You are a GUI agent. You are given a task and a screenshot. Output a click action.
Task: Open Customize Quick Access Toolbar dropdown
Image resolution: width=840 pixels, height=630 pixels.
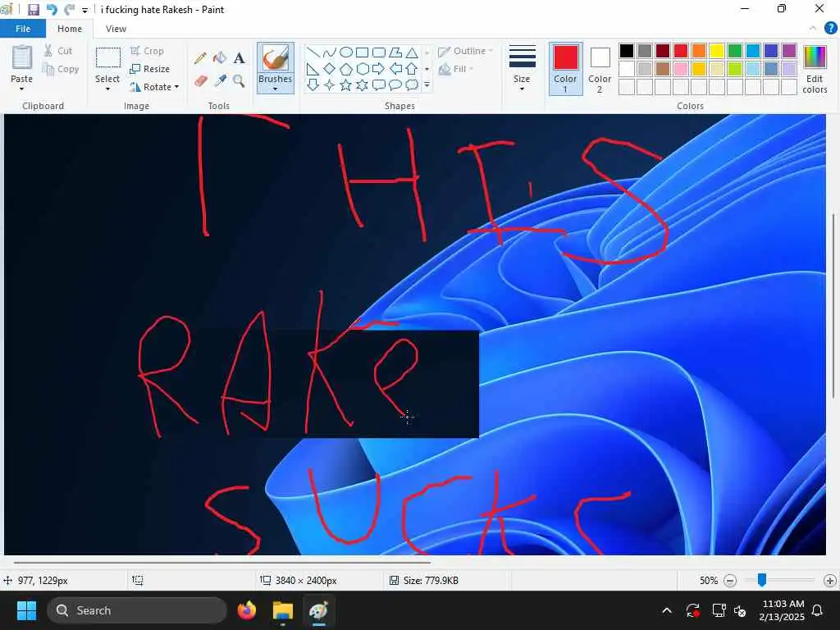point(84,10)
